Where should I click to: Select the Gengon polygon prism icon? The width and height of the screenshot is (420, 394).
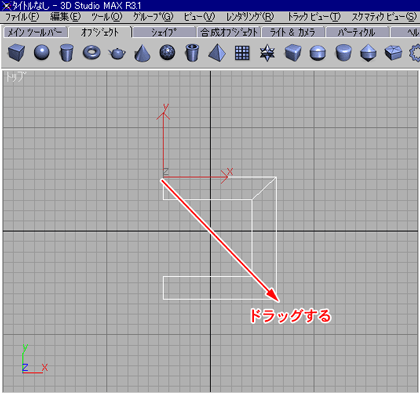[x=393, y=53]
